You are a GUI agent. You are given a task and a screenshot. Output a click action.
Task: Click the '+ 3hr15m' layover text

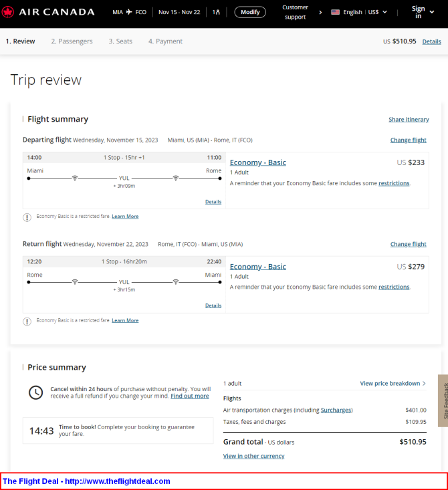124,289
